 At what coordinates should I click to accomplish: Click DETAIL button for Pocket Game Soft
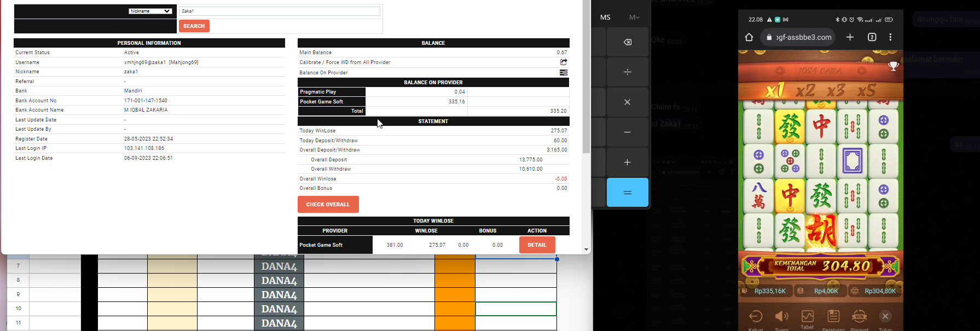537,245
